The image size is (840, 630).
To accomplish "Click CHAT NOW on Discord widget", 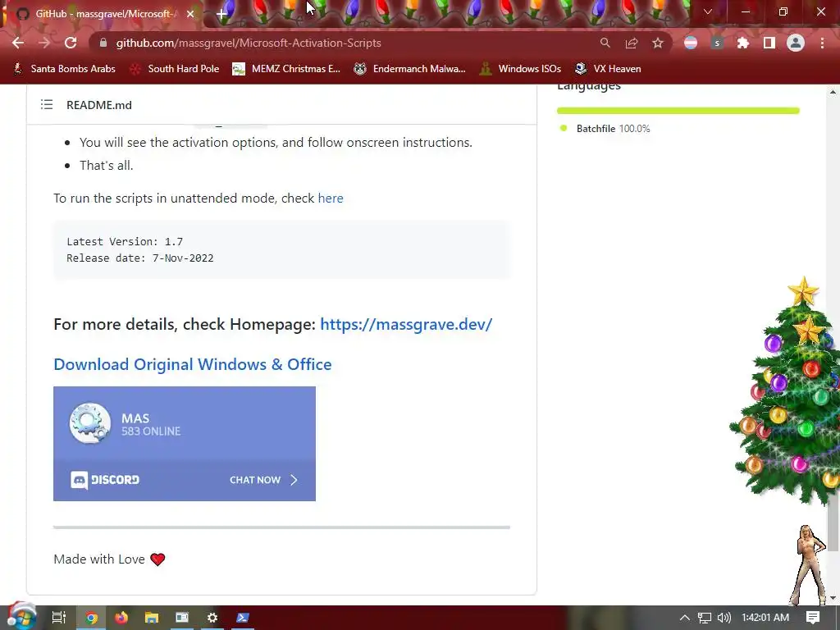I will (263, 480).
